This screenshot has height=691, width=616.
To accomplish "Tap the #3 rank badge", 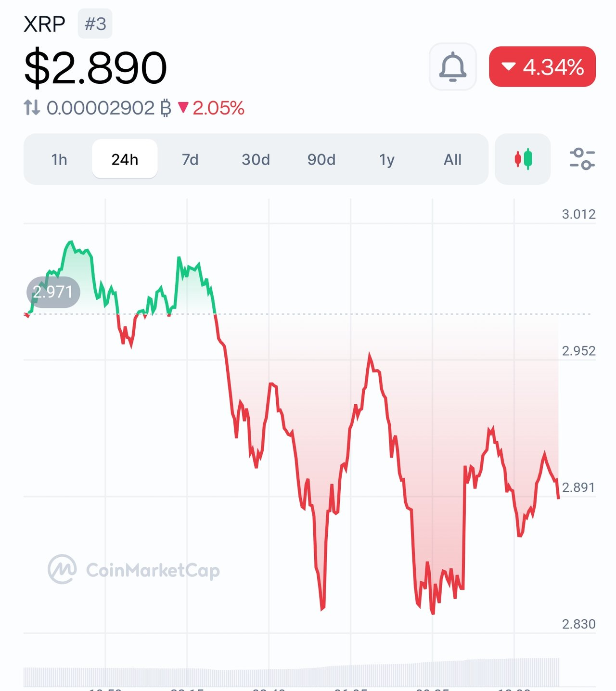I will point(95,24).
